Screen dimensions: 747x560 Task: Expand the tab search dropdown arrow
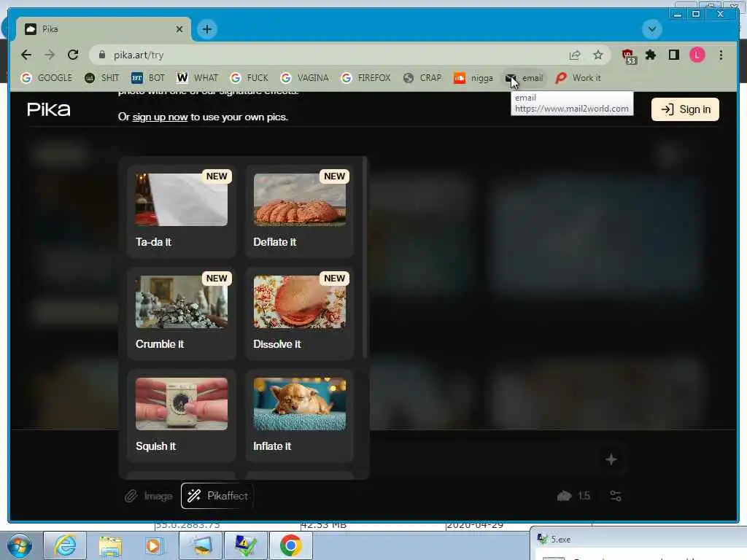click(x=651, y=29)
